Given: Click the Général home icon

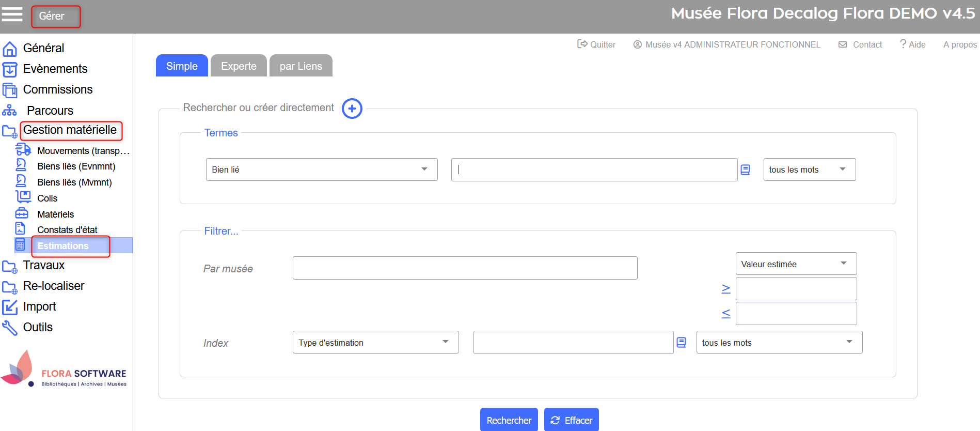Looking at the screenshot, I should [x=10, y=49].
